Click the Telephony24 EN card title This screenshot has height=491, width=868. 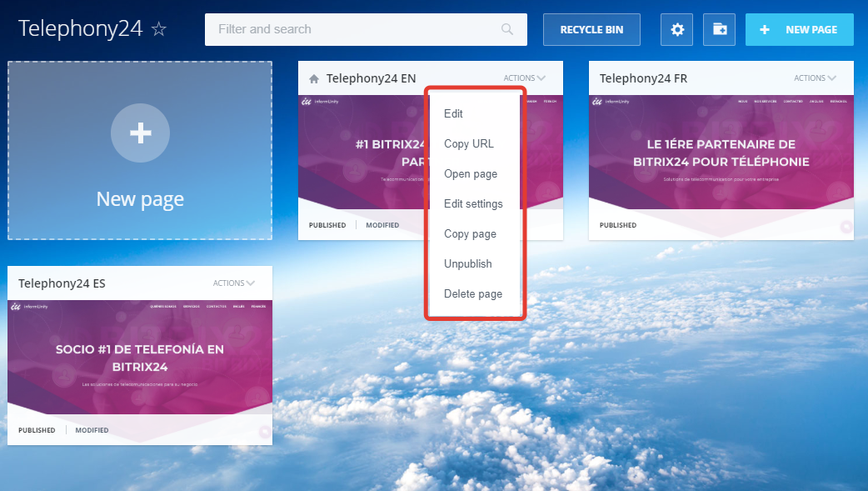(x=371, y=78)
